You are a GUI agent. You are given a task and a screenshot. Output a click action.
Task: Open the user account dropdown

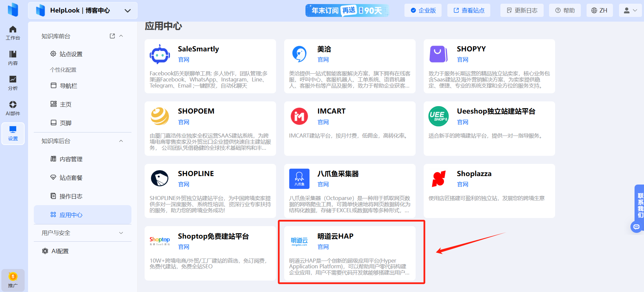coord(630,10)
